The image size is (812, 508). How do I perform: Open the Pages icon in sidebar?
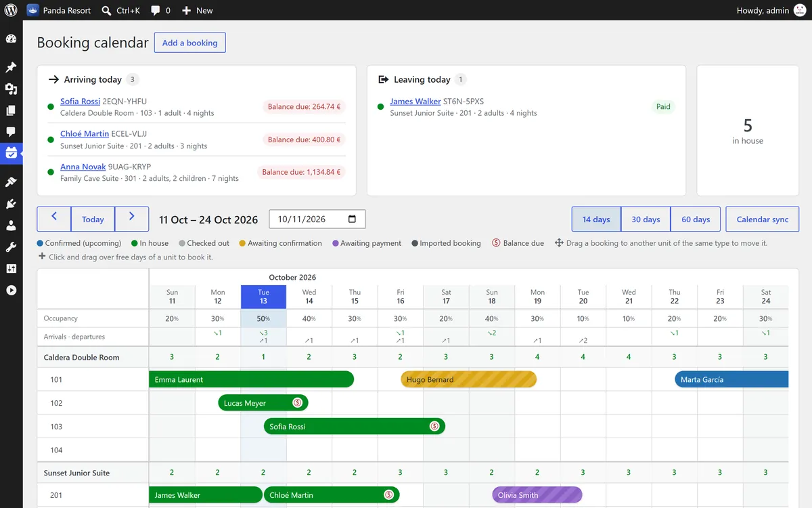pyautogui.click(x=11, y=110)
